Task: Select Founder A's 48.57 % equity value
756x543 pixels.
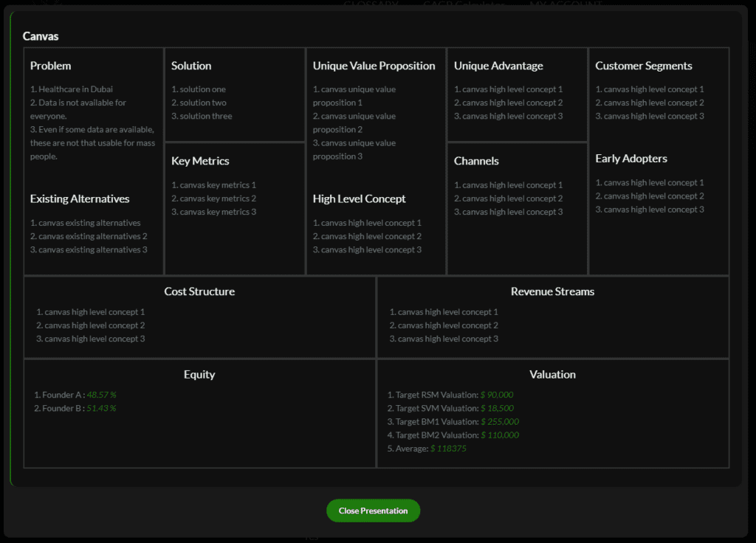Action: [101, 395]
